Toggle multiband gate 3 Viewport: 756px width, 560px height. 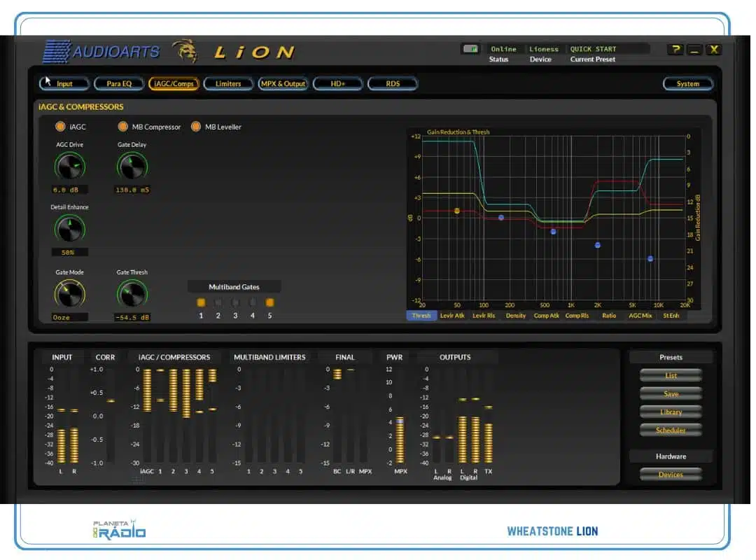click(x=235, y=302)
